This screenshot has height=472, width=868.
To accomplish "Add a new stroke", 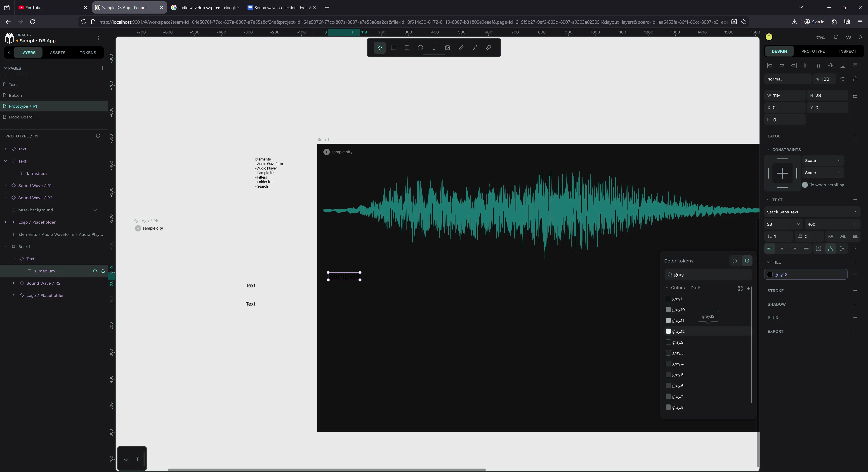I will click(855, 290).
